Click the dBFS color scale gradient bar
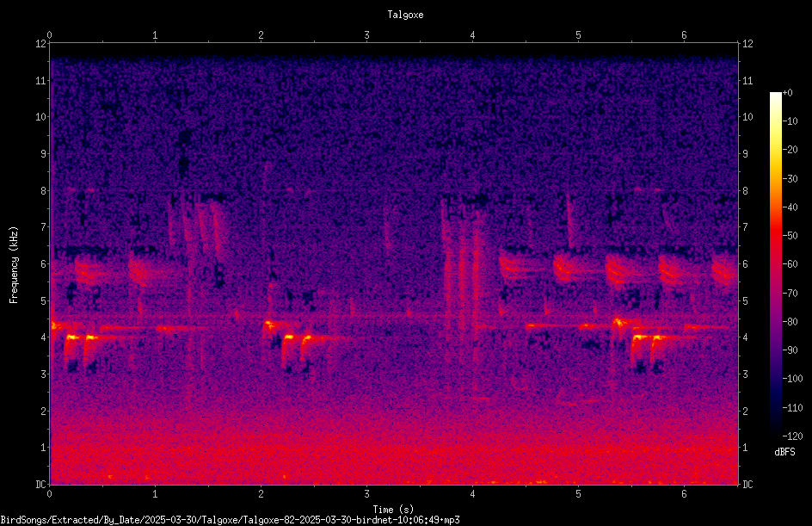 [x=775, y=264]
